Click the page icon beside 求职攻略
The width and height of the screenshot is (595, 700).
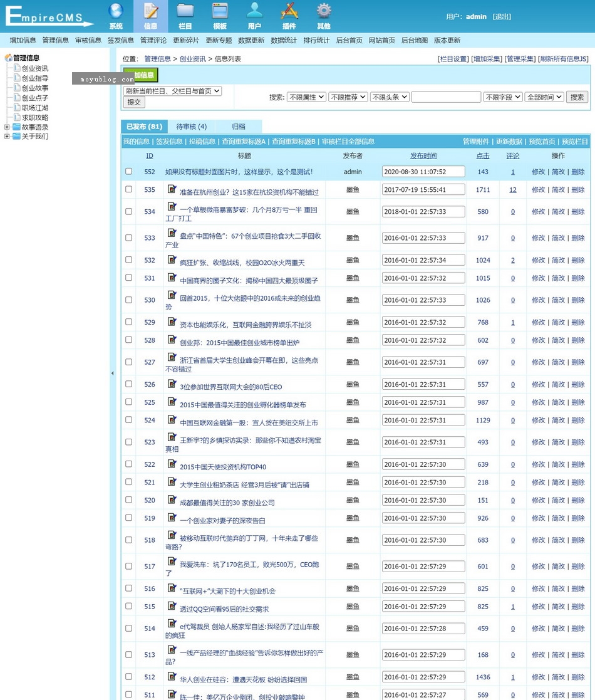(x=17, y=117)
